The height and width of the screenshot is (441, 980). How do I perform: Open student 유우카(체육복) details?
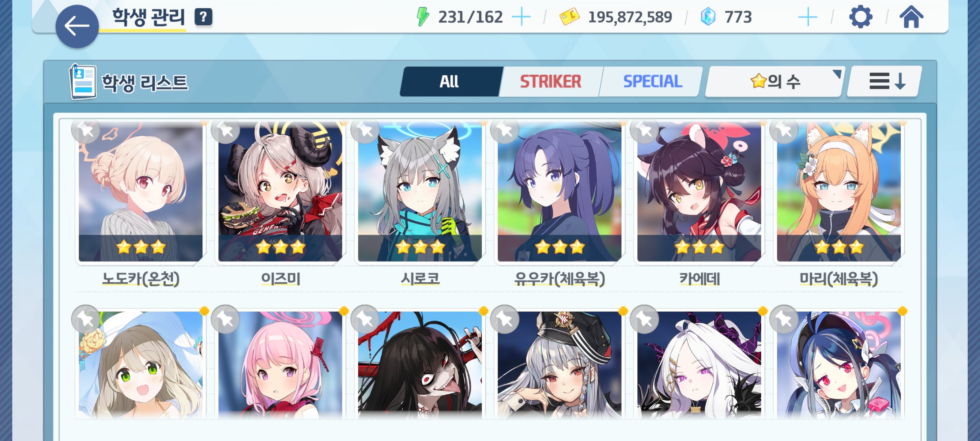tap(559, 204)
